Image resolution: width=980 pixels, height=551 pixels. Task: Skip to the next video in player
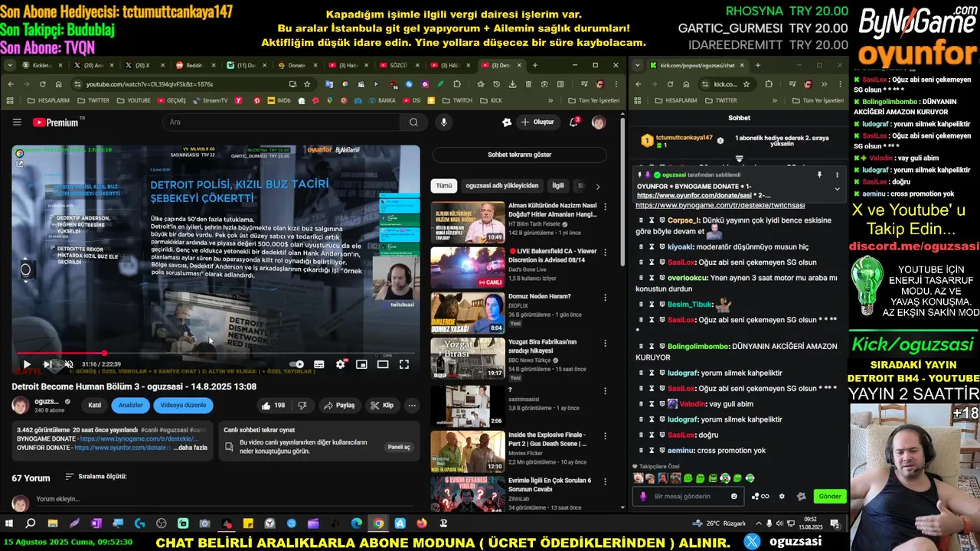pyautogui.click(x=47, y=364)
